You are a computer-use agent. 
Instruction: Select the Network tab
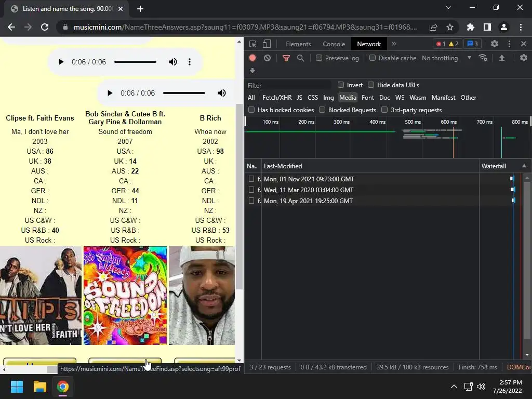(369, 44)
